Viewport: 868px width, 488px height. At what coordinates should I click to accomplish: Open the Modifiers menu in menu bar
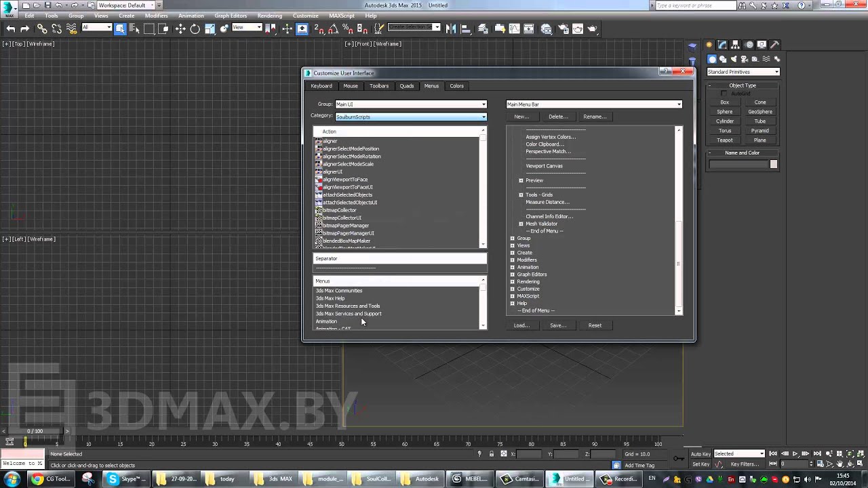(157, 16)
